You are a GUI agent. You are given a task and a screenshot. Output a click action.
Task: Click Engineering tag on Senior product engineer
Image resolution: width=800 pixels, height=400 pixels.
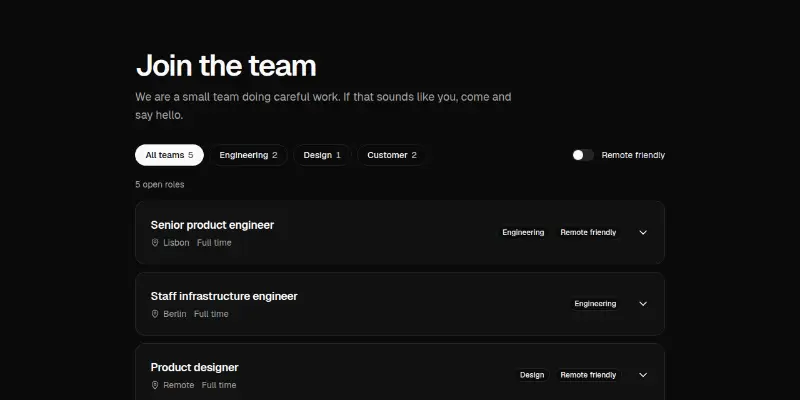point(523,233)
